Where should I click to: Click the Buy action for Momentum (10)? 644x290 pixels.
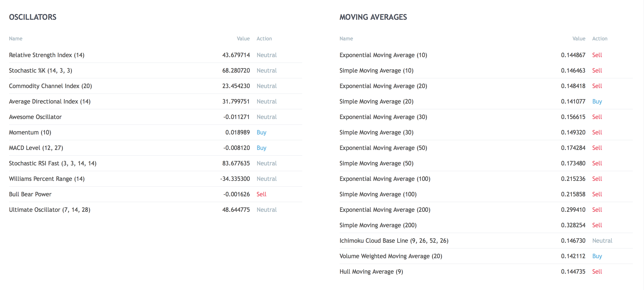click(261, 132)
